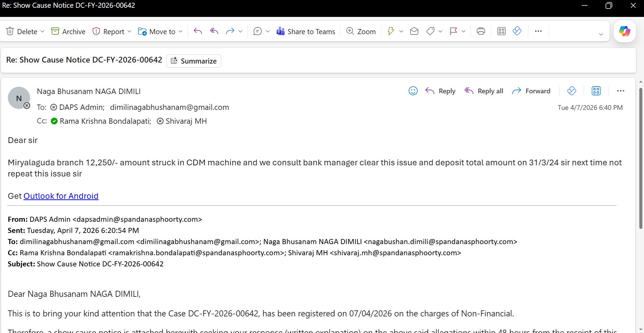Click the categorize tag icon
The height and width of the screenshot is (333, 644).
click(x=430, y=31)
